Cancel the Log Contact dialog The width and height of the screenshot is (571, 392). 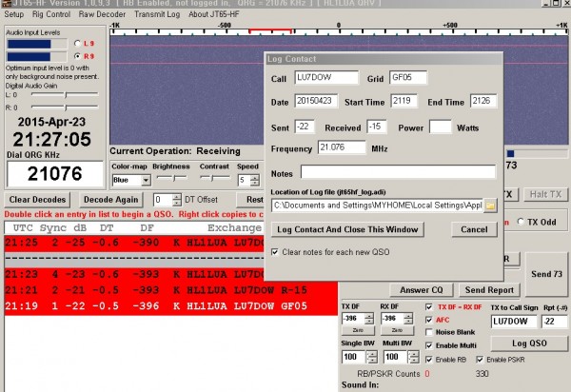474,229
